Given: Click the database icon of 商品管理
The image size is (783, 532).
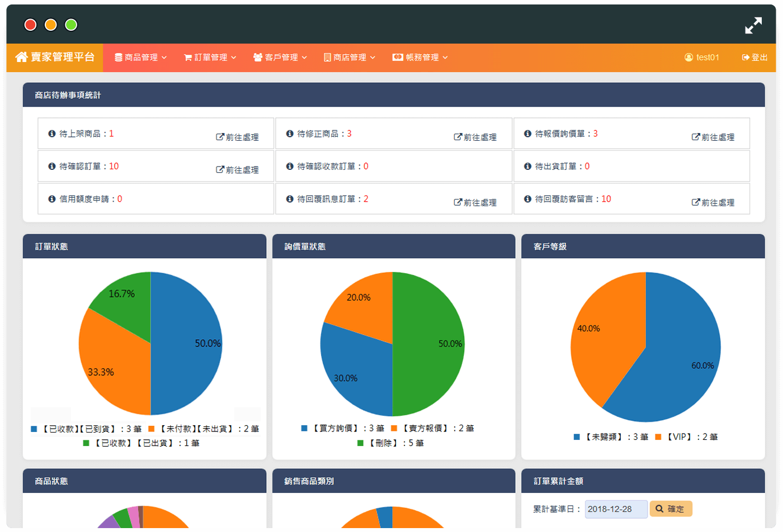Looking at the screenshot, I should click(x=119, y=58).
